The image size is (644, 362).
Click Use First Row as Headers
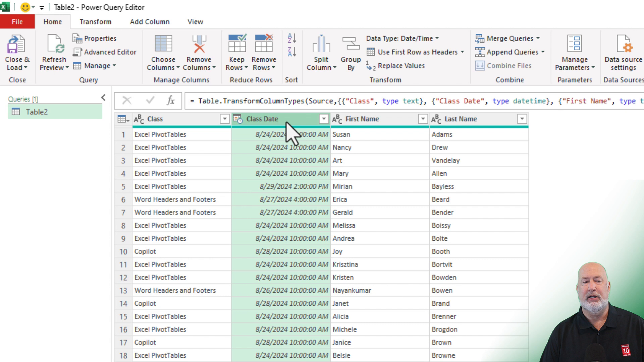(416, 52)
